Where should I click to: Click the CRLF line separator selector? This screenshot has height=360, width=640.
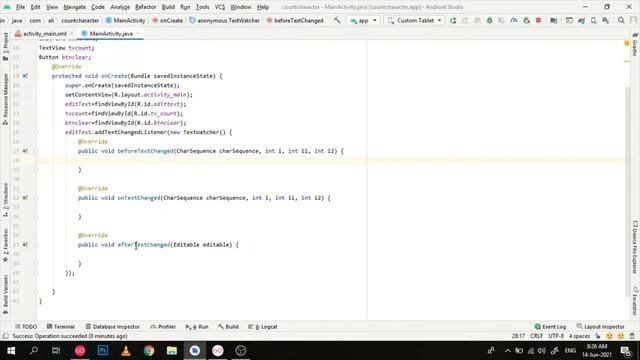536,336
